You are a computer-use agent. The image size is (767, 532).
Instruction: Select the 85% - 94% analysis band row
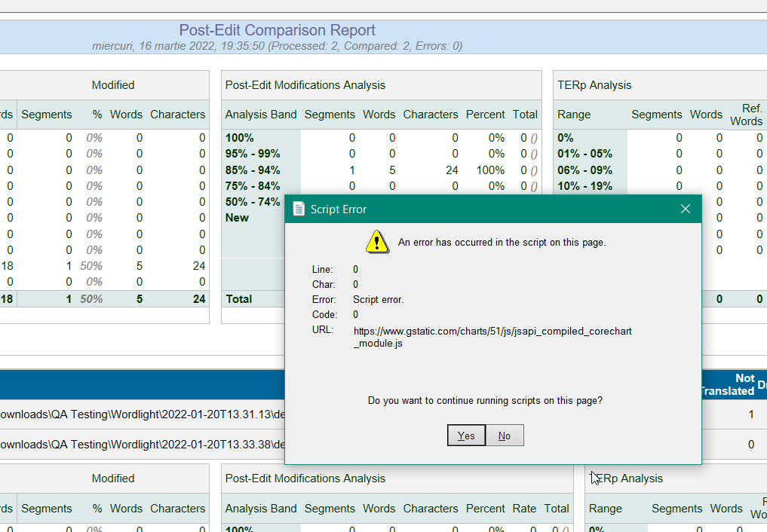point(252,170)
